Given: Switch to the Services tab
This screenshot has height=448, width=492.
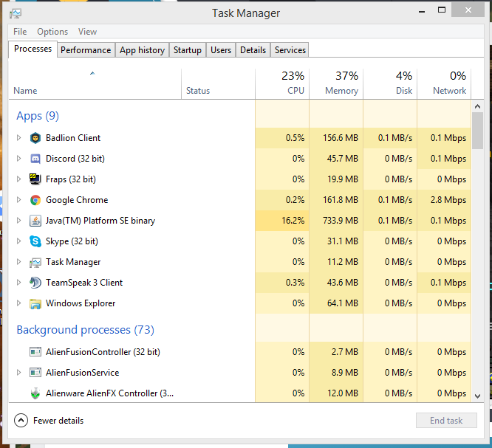Looking at the screenshot, I should [290, 50].
